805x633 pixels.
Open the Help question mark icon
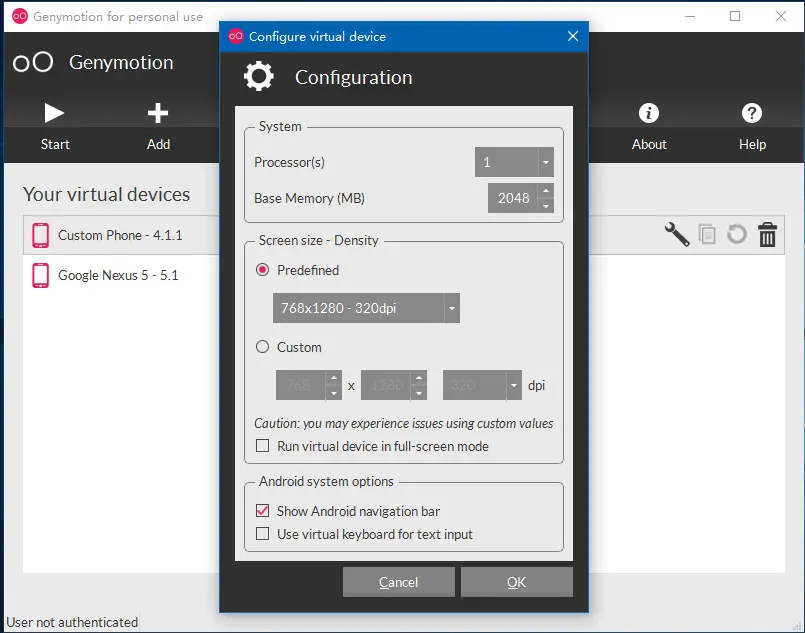752,113
